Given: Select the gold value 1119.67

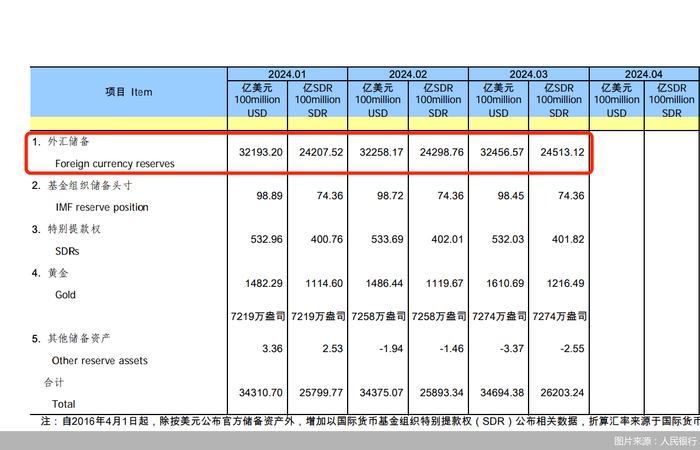Looking at the screenshot, I should coord(445,284).
